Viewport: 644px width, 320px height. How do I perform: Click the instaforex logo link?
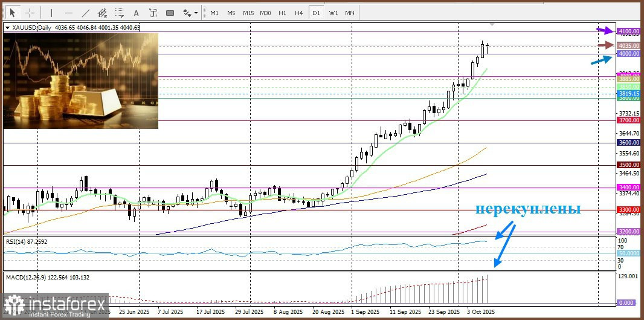point(56,306)
